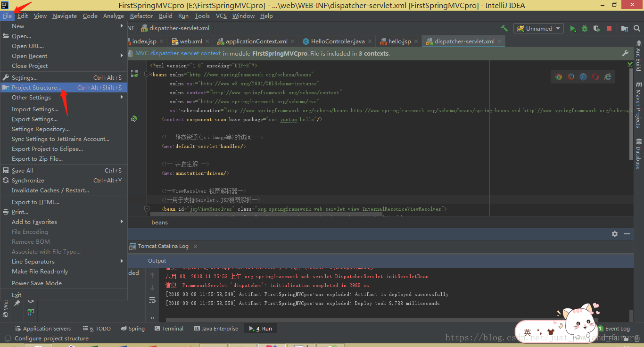Click Save All menu item
Image resolution: width=644 pixels, height=347 pixels.
point(64,171)
